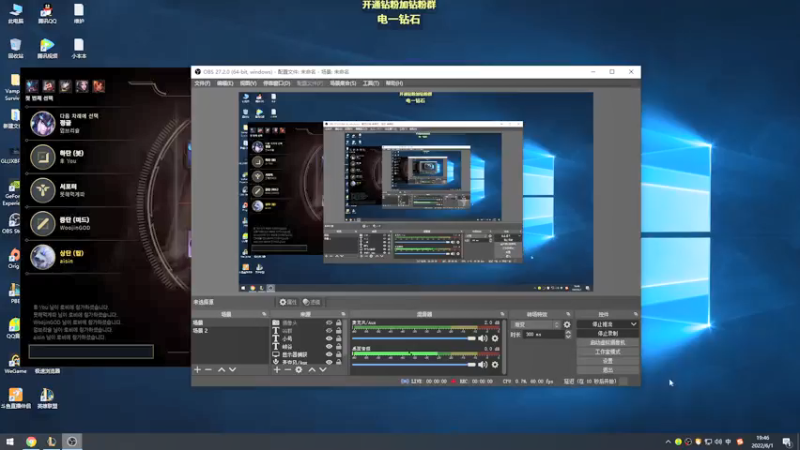Click the Studio Mode button
This screenshot has height=450, width=800.
607,352
